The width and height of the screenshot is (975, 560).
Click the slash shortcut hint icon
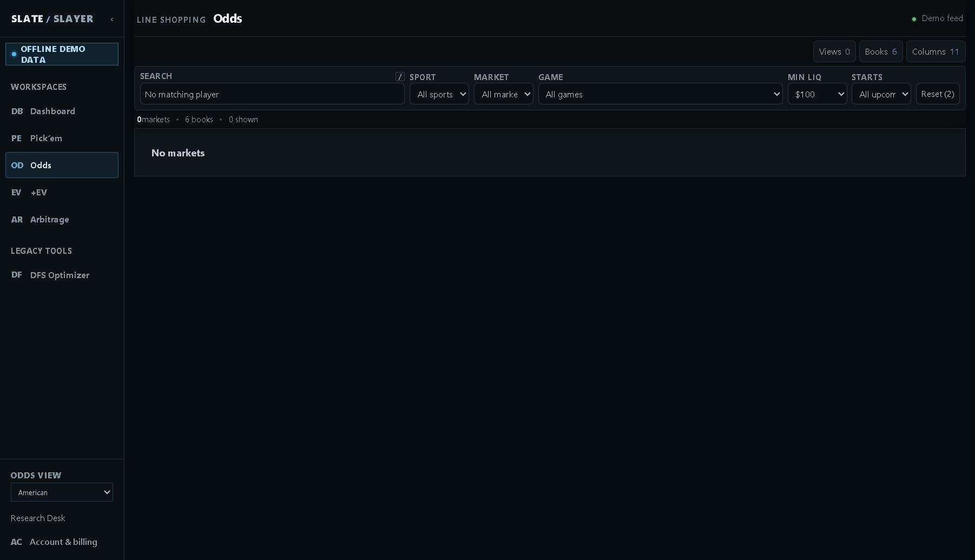[400, 76]
